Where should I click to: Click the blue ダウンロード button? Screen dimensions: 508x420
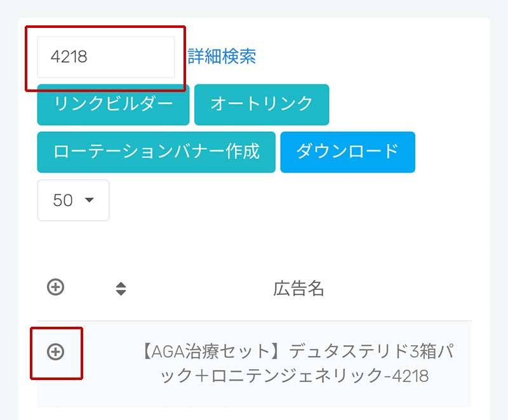[x=347, y=152]
